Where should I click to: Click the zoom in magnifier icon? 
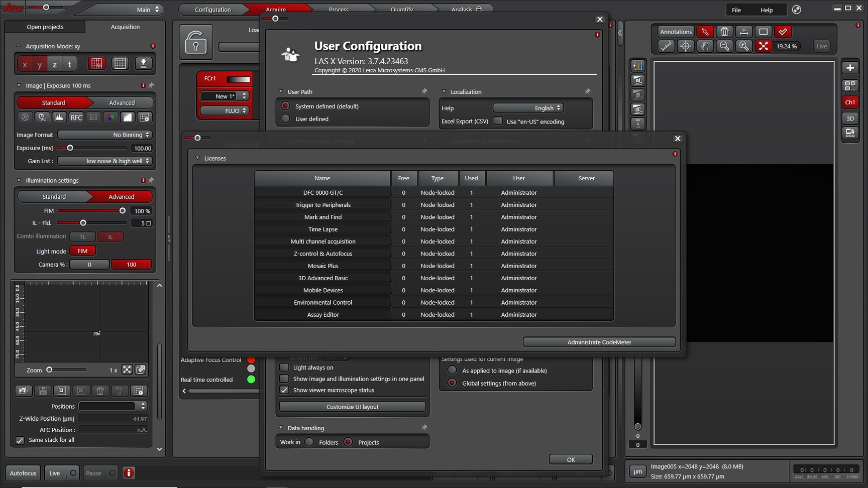click(743, 46)
